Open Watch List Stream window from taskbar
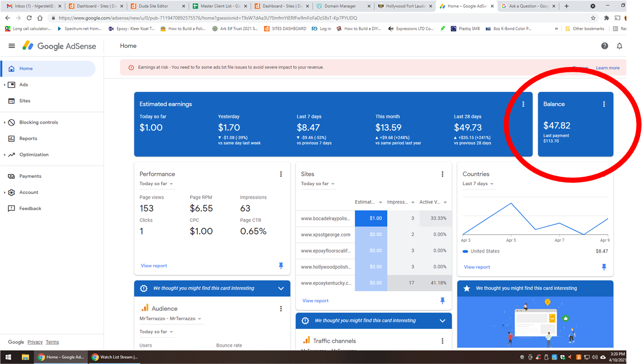Image resolution: width=642 pixels, height=364 pixels. [x=115, y=357]
